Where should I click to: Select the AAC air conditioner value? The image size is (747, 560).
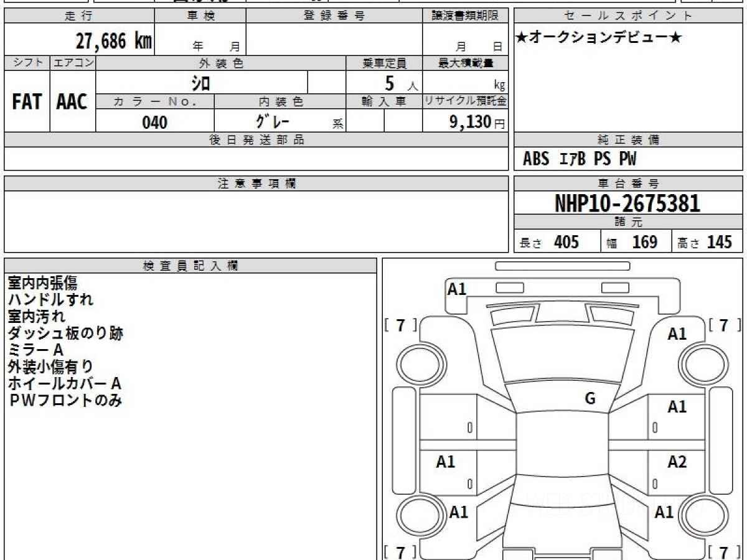[x=72, y=102]
